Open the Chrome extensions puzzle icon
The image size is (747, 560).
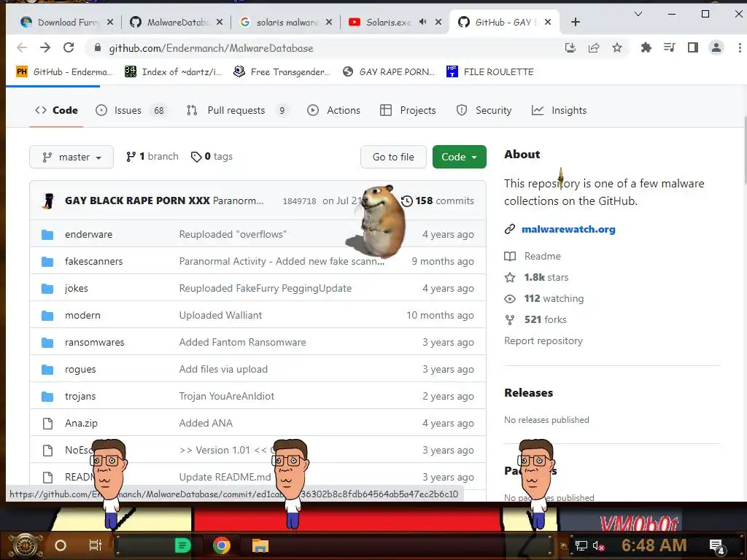click(646, 47)
